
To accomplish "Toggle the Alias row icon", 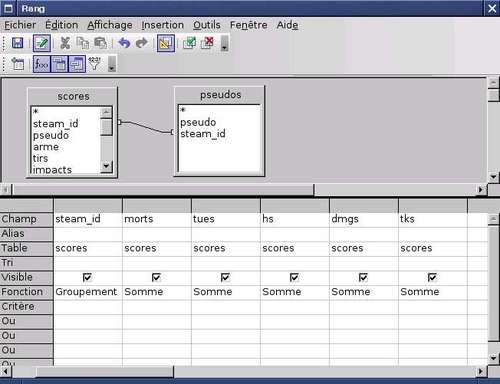I will click(77, 63).
